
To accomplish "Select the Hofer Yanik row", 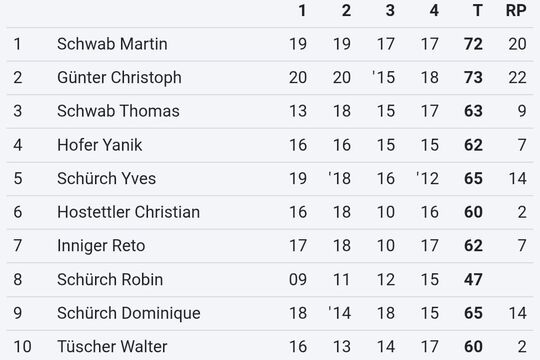I will tap(270, 145).
